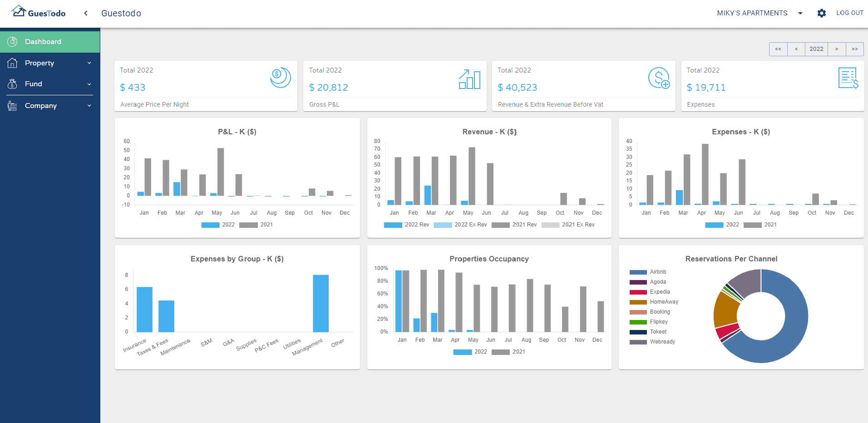
Task: Click the back arrow beside Guestodo title
Action: pos(86,13)
